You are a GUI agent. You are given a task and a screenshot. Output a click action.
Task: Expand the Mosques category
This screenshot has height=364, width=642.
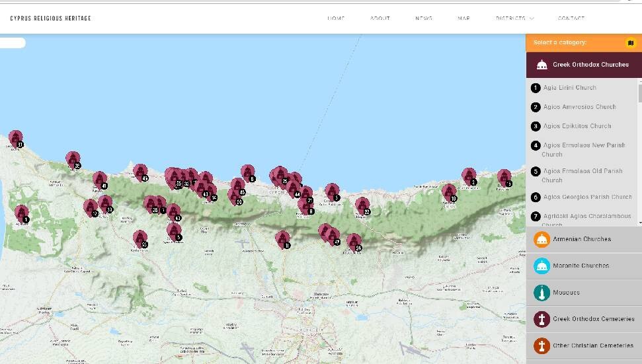coord(584,293)
